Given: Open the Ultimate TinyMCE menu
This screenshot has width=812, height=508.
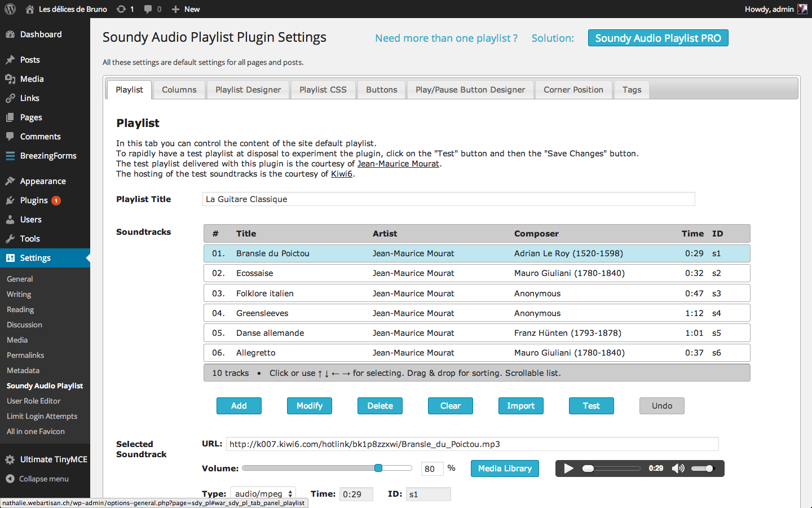Looking at the screenshot, I should click(x=45, y=459).
